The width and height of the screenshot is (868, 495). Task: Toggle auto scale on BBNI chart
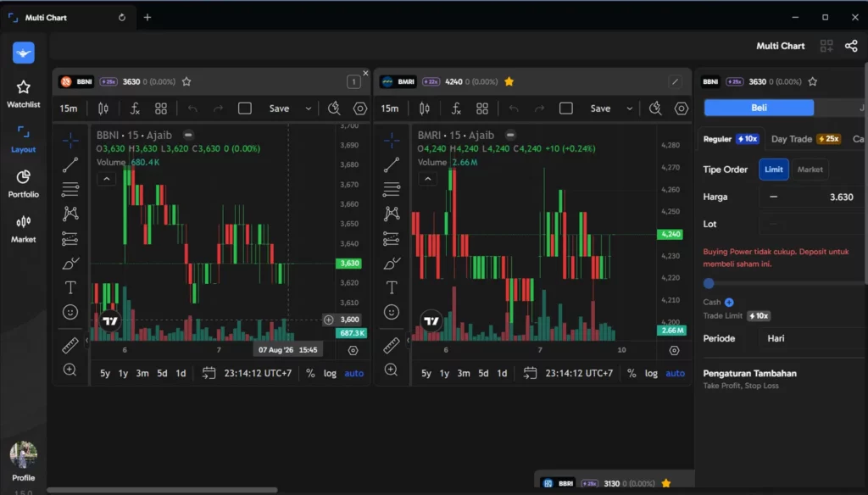(x=354, y=373)
